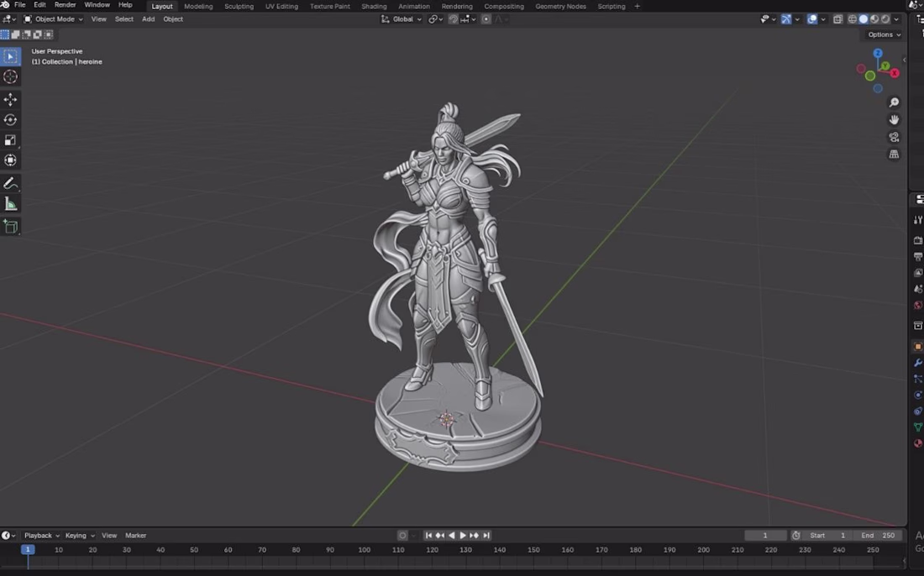Open the Global transform orientation dropdown
Viewport: 924px width, 576px height.
[x=402, y=19]
